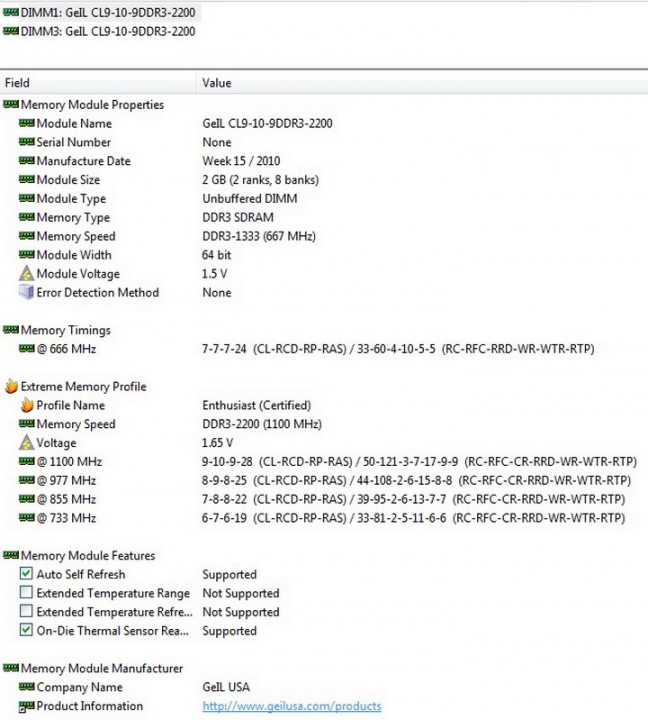Click Memory Speed icon under Module Properties
Viewport: 648px width, 720px height.
(x=27, y=236)
